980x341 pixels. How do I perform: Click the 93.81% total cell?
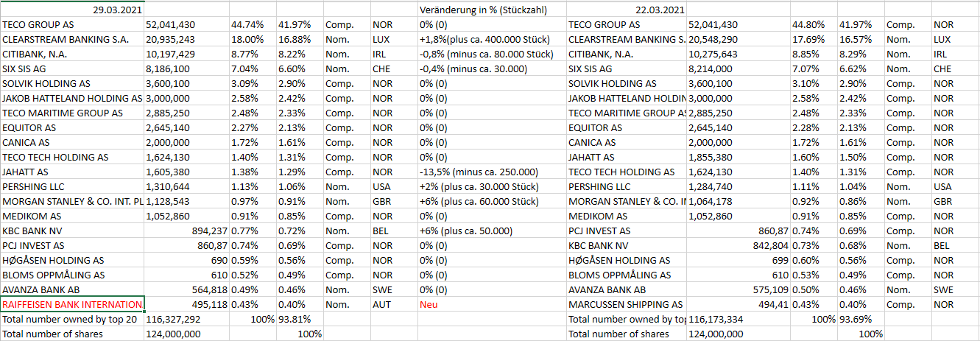(x=295, y=319)
